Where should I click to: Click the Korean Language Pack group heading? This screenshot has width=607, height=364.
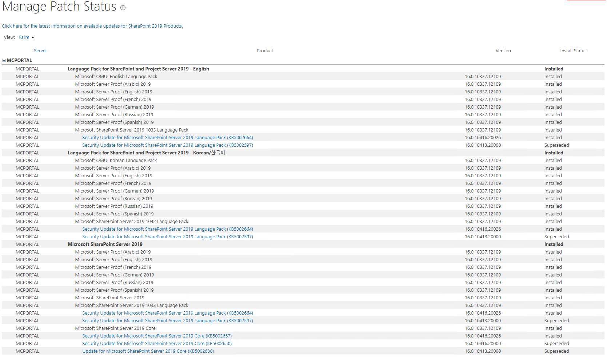pos(146,153)
